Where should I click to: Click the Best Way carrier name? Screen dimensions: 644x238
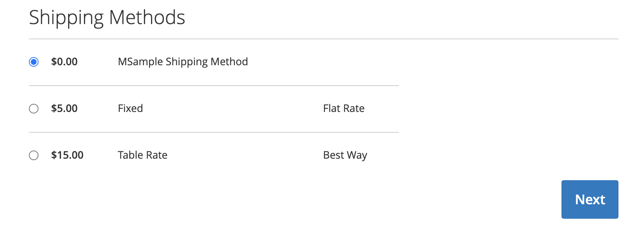point(345,155)
